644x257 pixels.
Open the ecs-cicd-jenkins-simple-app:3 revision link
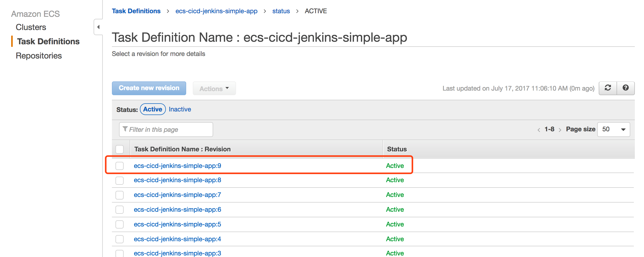point(177,253)
